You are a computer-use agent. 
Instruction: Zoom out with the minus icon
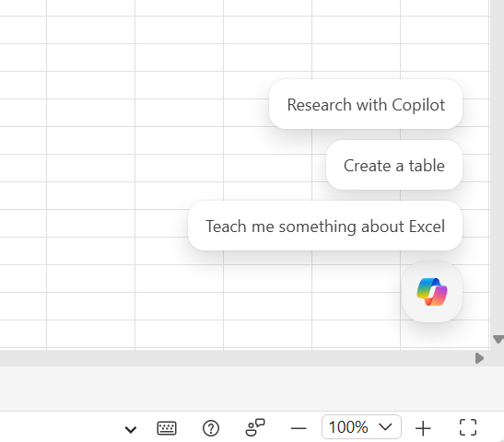[x=299, y=428]
